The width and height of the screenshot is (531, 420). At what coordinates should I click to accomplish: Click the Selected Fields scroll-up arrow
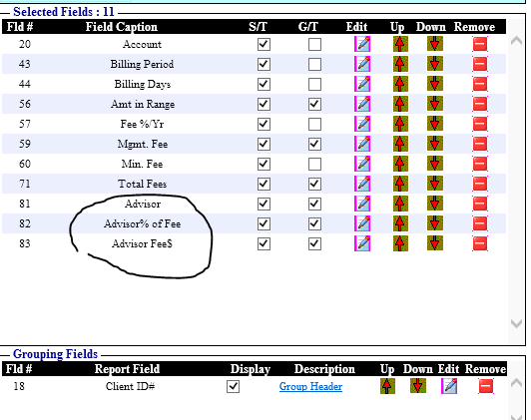pyautogui.click(x=516, y=41)
